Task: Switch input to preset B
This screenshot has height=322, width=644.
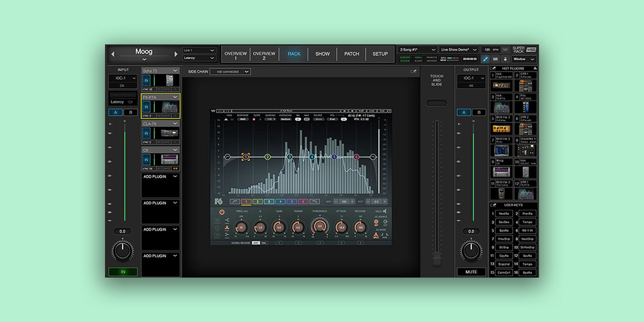Action: click(x=130, y=113)
